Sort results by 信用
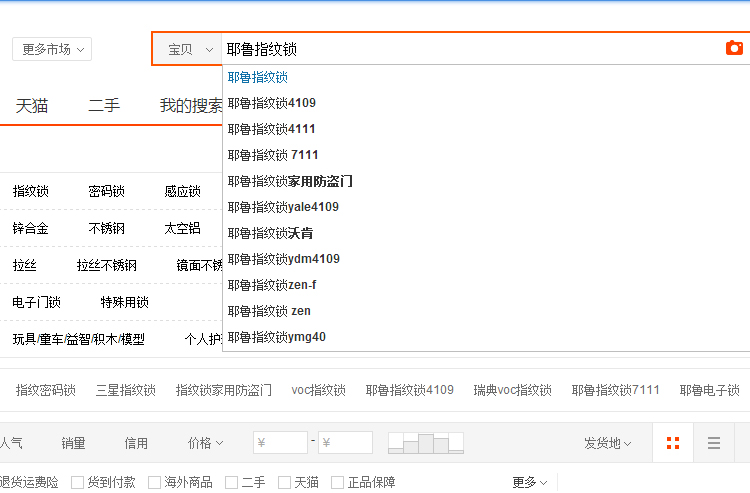The height and width of the screenshot is (493, 750). click(136, 443)
